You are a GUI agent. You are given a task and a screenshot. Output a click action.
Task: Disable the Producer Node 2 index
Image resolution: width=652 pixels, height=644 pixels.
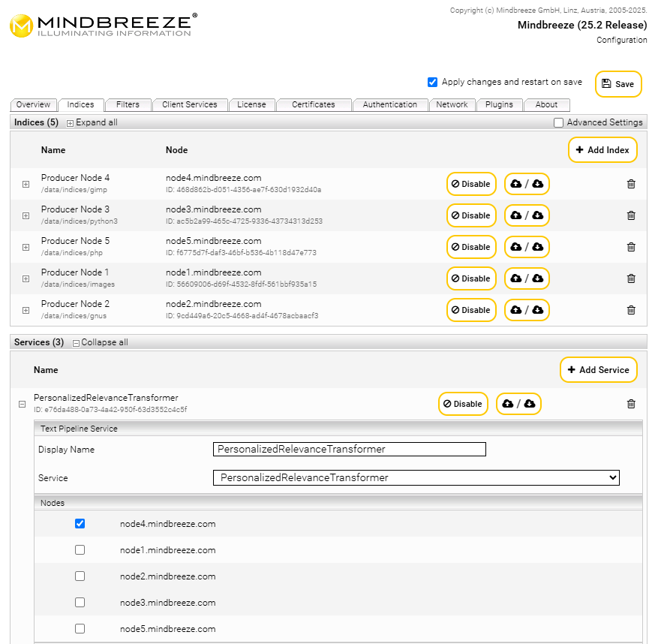coord(471,310)
